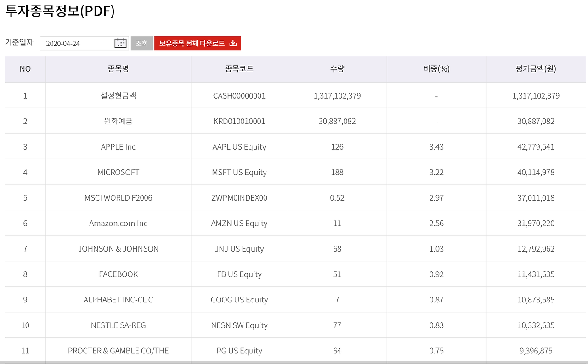Select the 설정현금액 row name

[119, 95]
